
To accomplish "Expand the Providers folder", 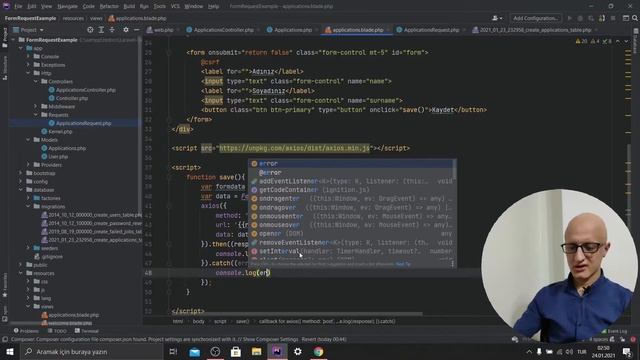I will pos(28,164).
